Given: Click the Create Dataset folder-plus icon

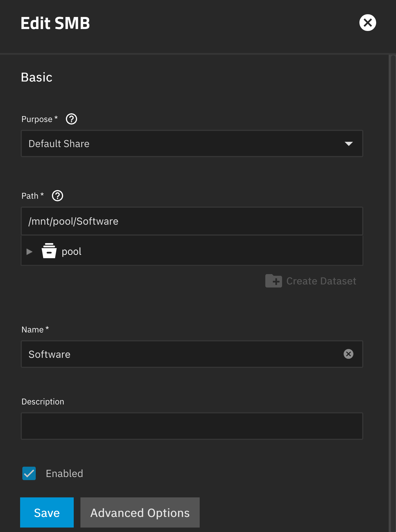Looking at the screenshot, I should [x=273, y=281].
